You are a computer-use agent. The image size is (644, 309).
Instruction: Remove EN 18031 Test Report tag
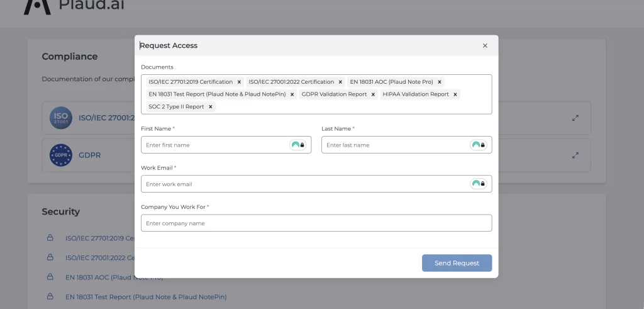tap(292, 94)
